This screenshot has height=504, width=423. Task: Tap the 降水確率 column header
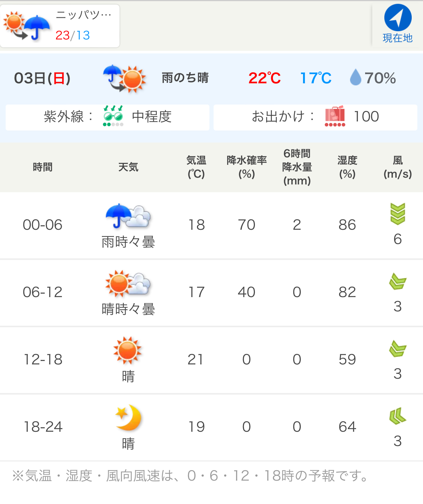pyautogui.click(x=247, y=167)
